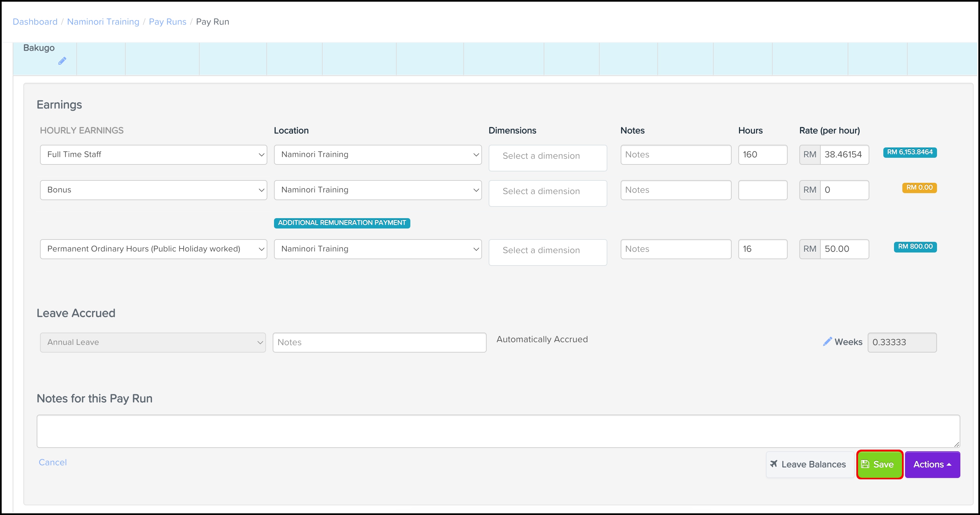The height and width of the screenshot is (515, 980).
Task: Open the Naminori Training breadcrumb link
Action: coord(103,22)
